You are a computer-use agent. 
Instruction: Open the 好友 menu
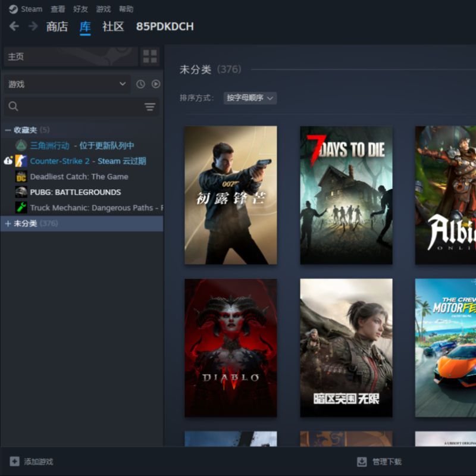(x=80, y=9)
